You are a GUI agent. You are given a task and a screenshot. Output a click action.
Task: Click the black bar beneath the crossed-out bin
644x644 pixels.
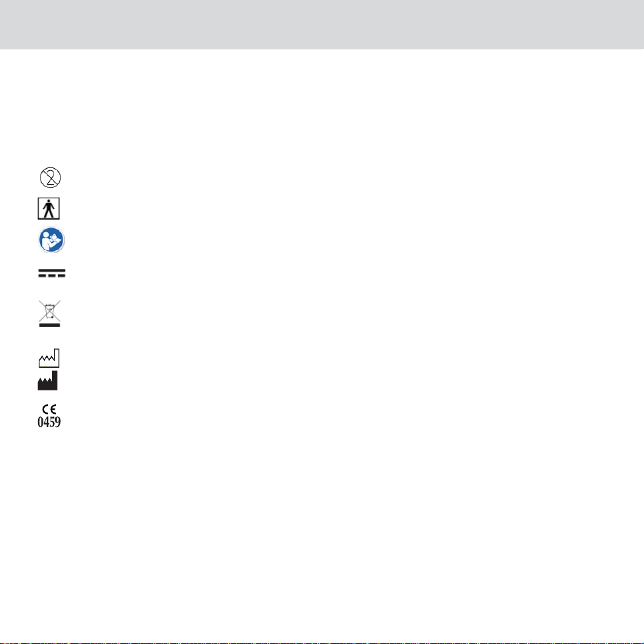[x=49, y=325]
